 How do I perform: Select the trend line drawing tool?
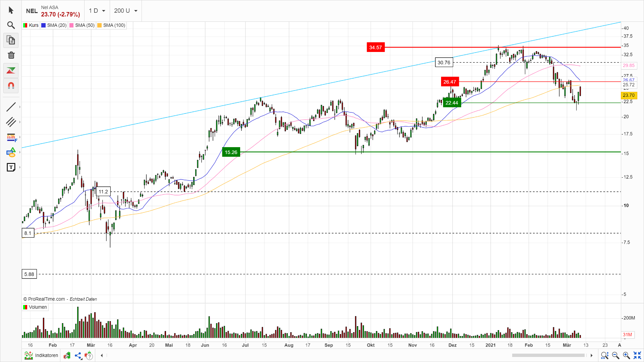coord(11,107)
